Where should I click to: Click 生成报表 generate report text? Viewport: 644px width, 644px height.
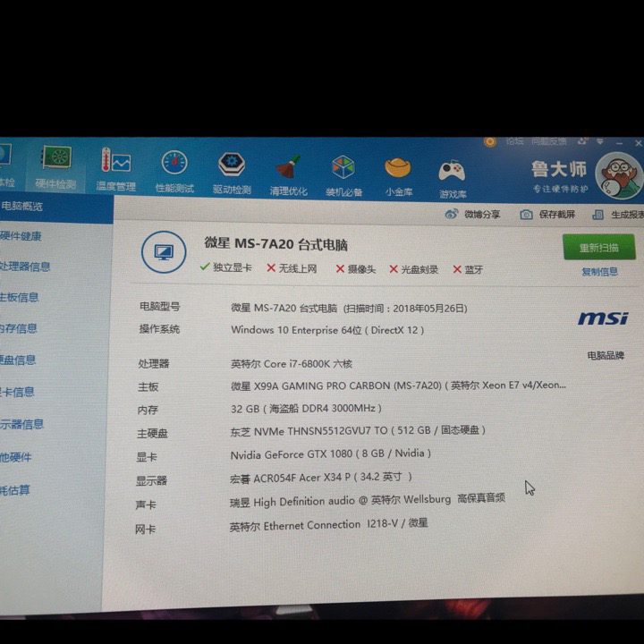click(627, 215)
